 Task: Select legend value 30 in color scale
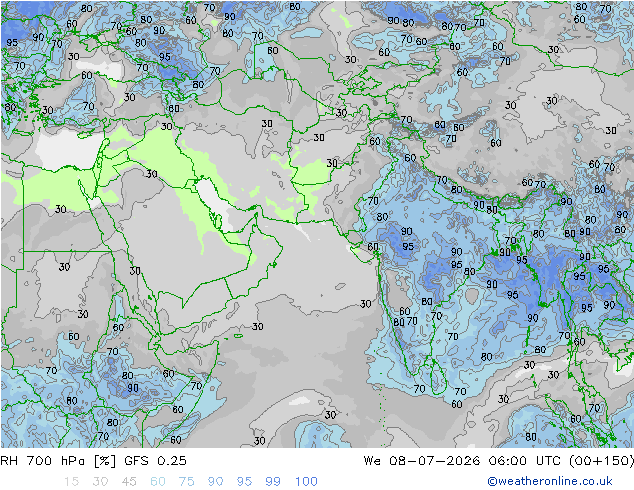pyautogui.click(x=100, y=482)
